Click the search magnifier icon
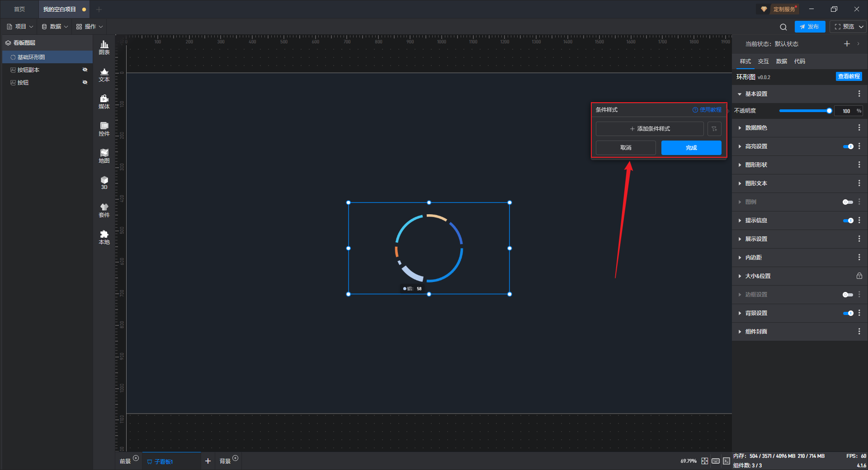 pos(783,27)
